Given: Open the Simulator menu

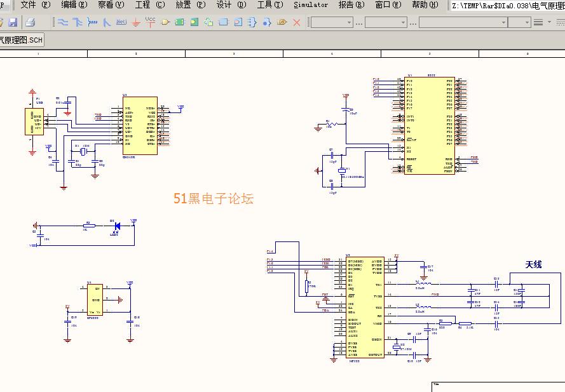Looking at the screenshot, I should pos(310,5).
